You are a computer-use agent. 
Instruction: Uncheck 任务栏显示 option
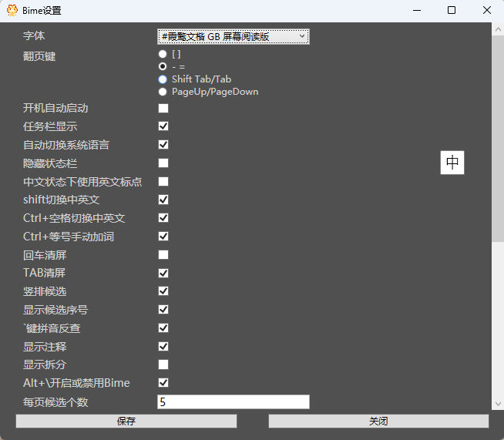pyautogui.click(x=163, y=126)
